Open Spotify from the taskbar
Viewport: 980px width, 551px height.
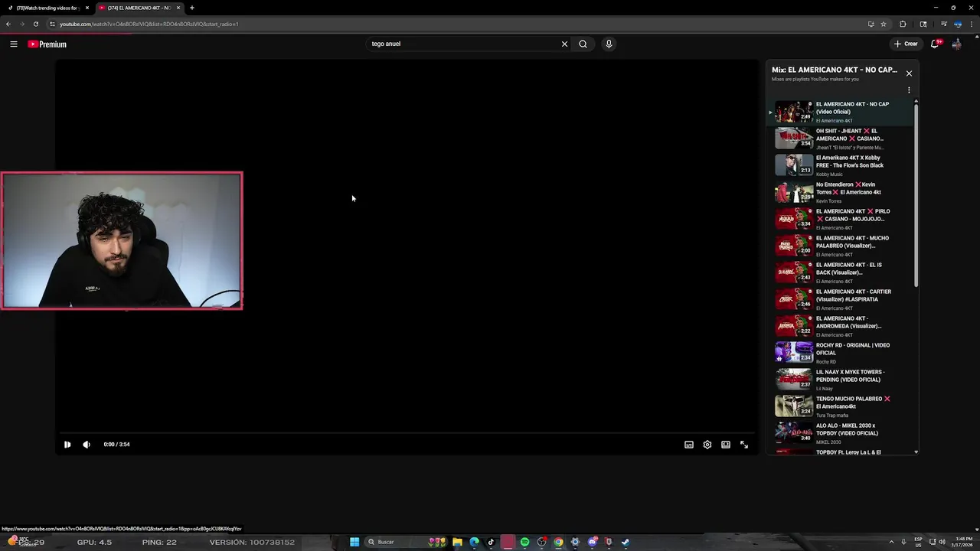[524, 542]
